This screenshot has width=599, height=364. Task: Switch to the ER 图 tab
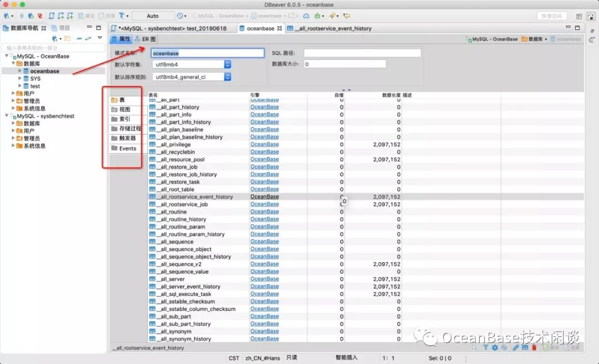[x=145, y=39]
